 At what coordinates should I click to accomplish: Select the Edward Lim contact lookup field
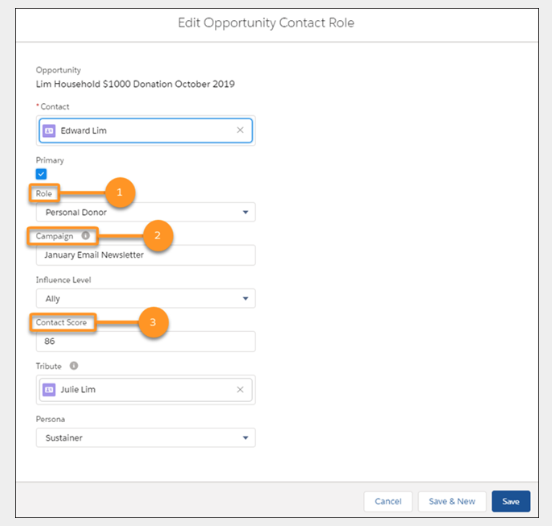pyautogui.click(x=146, y=131)
